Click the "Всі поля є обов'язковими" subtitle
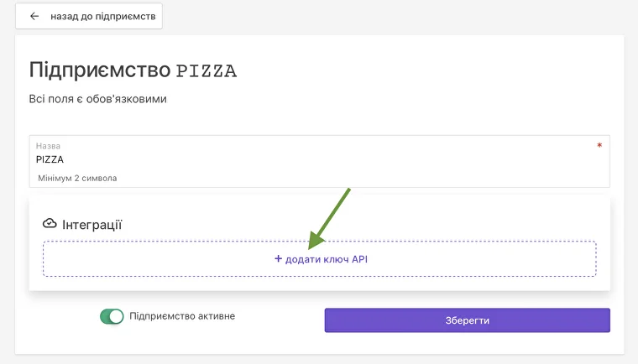This screenshot has height=364, width=638. coord(98,99)
